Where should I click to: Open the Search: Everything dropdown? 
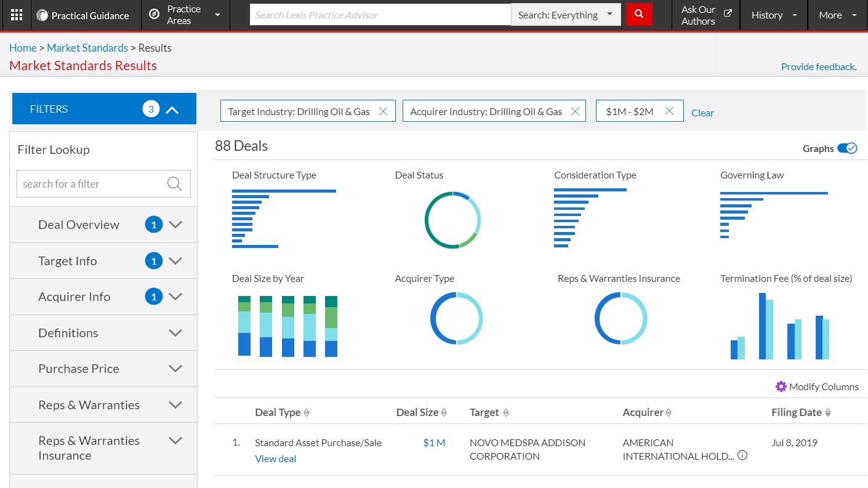tap(566, 15)
